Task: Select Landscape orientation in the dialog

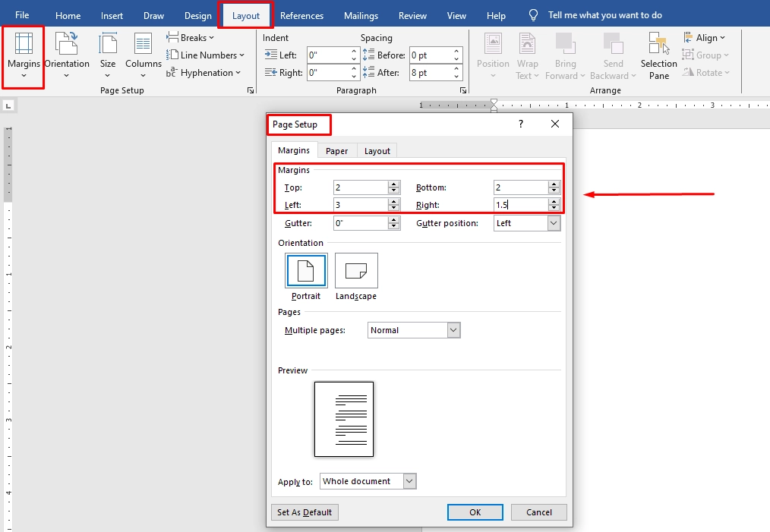Action: tap(355, 270)
